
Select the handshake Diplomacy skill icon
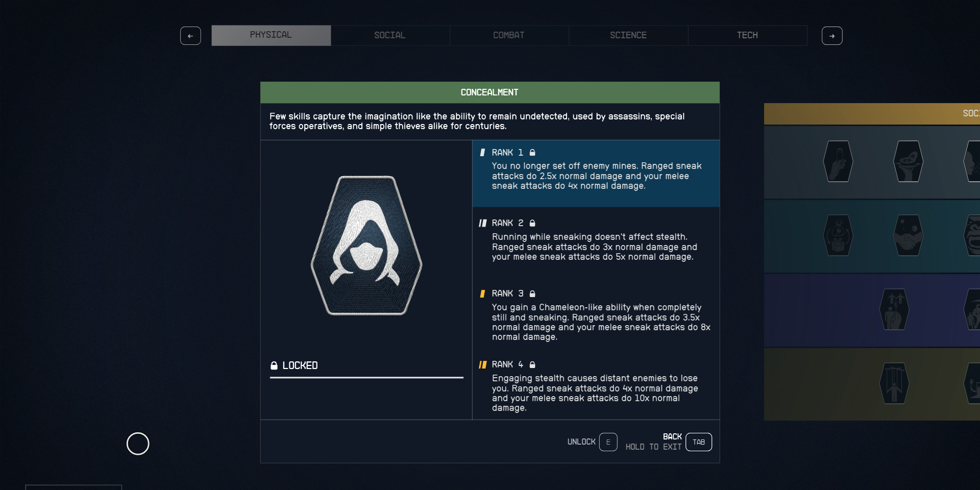pos(908,236)
